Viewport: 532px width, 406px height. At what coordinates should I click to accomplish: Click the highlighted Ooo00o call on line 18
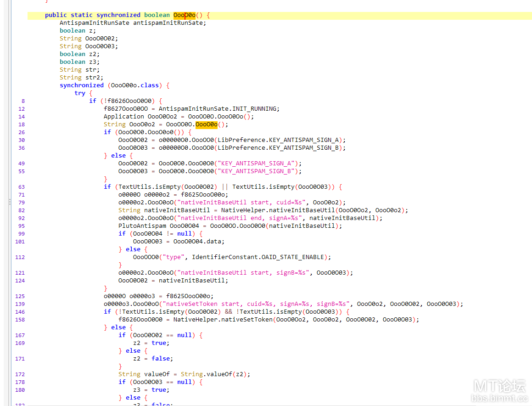pos(206,124)
